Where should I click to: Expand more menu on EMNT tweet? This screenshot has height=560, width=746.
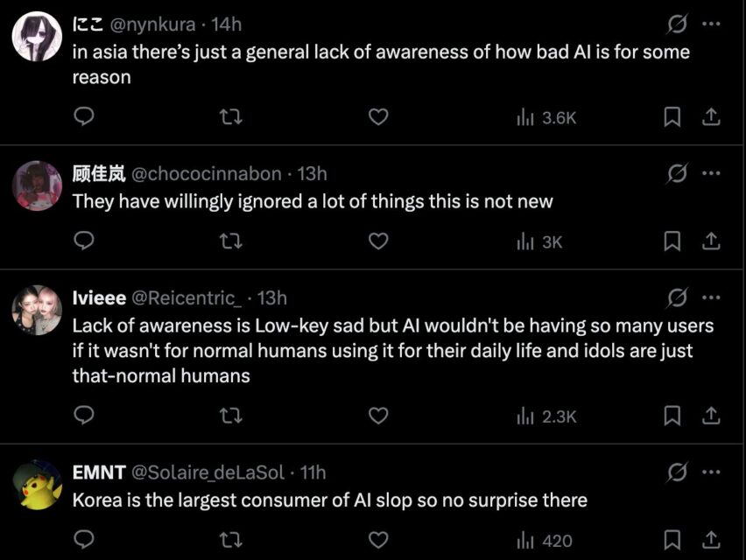tap(711, 472)
